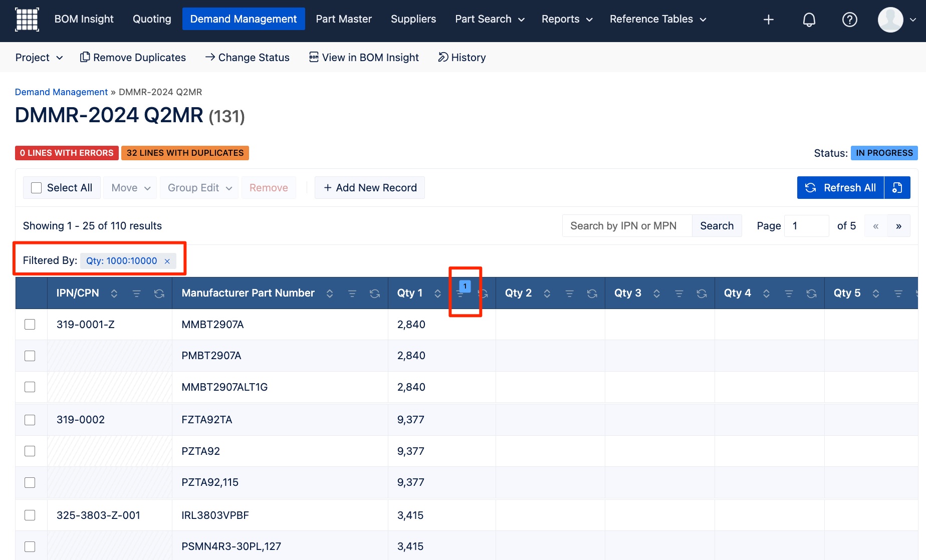Open Manufacturer Part Number filter

(352, 294)
